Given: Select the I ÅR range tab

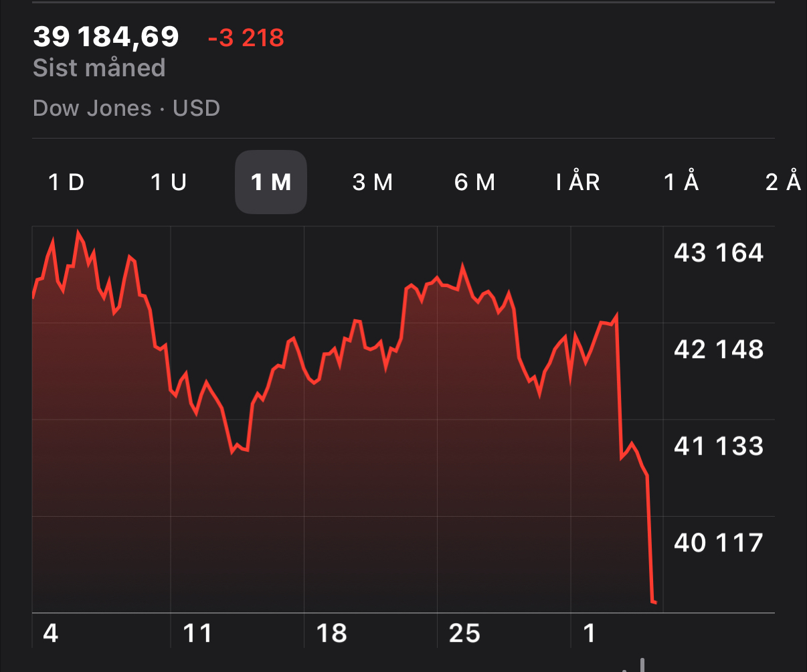Looking at the screenshot, I should click(578, 182).
